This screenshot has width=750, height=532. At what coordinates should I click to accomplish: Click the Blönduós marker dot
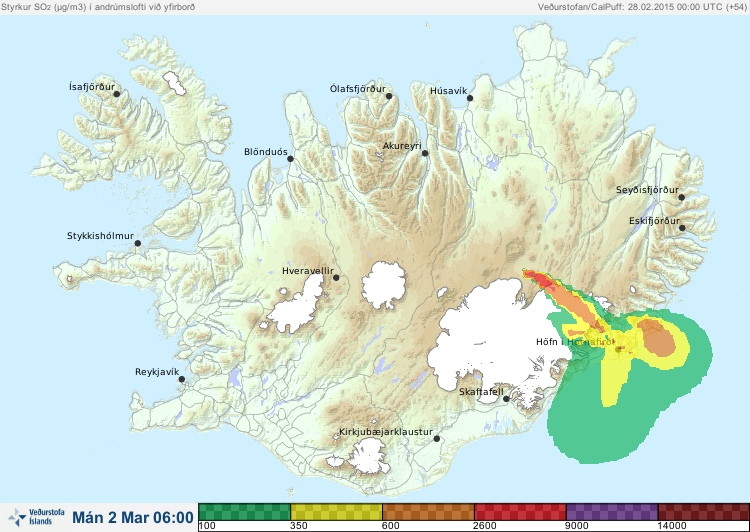(x=290, y=158)
